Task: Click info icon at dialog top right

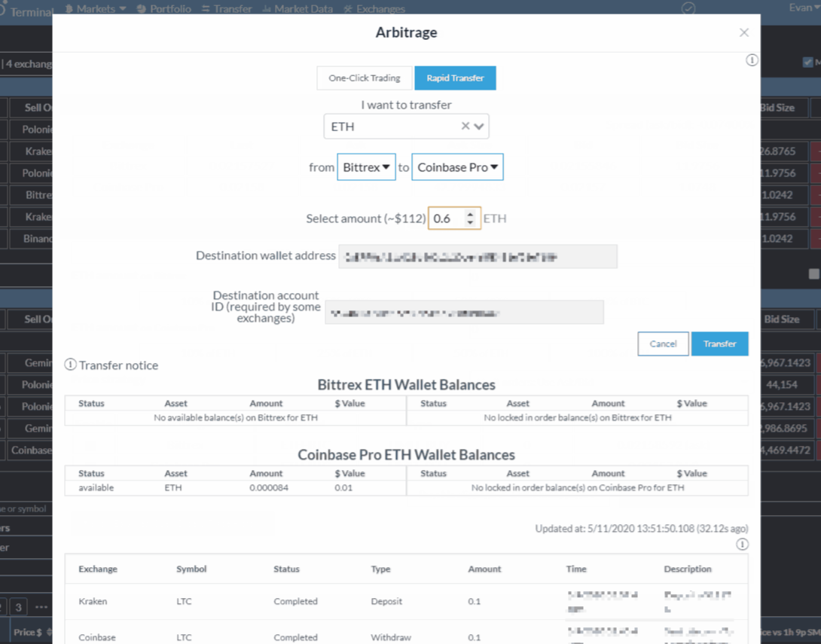Action: point(752,60)
